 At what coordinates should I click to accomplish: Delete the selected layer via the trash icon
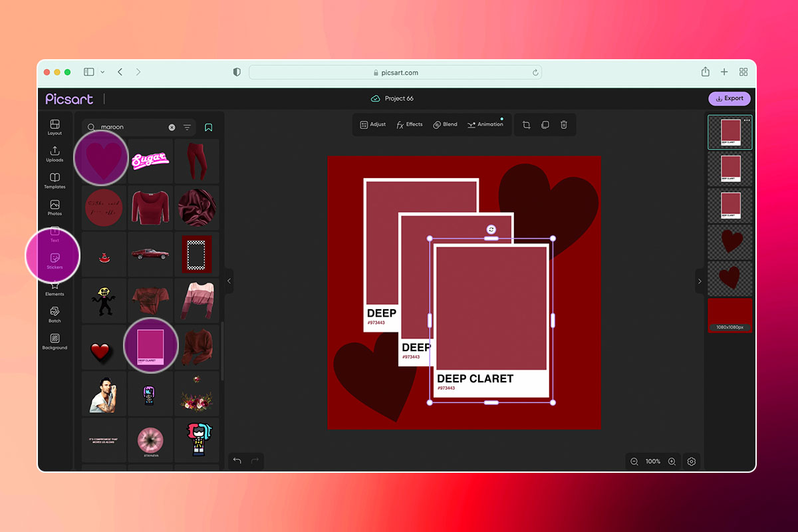click(563, 124)
